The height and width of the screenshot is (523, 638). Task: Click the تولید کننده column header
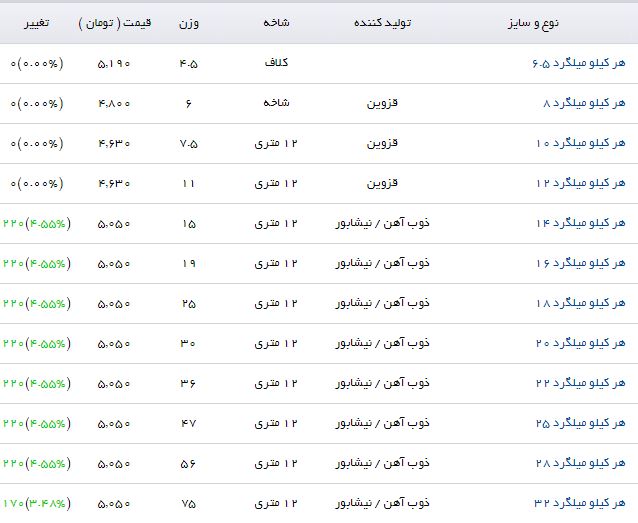(x=382, y=23)
